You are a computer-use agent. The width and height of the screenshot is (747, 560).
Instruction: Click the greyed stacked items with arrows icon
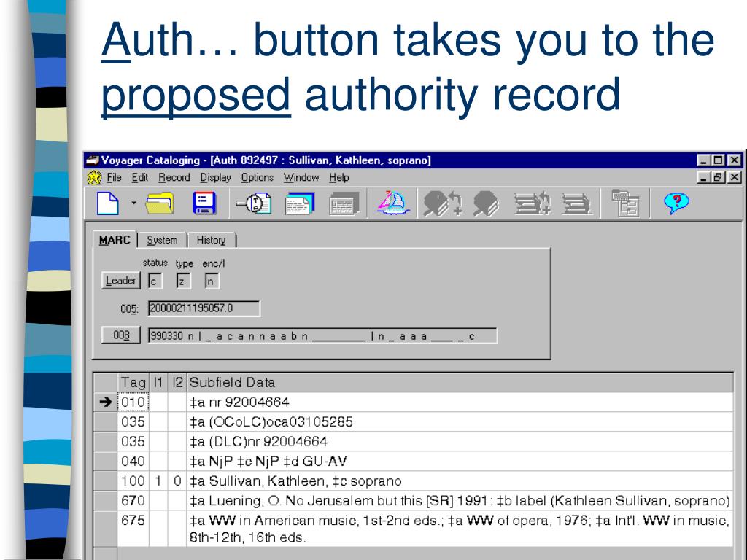532,203
